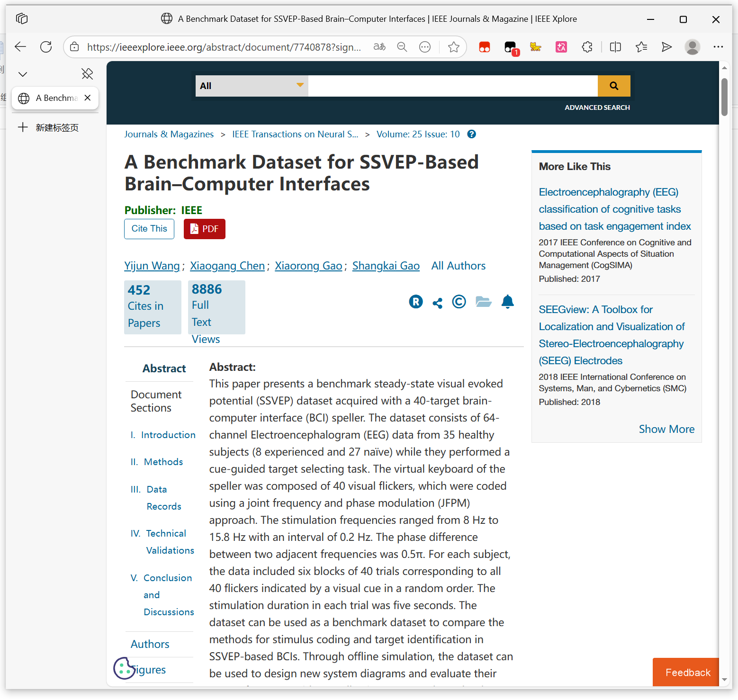Click the page vertical scrollbar thumb

pyautogui.click(x=724, y=97)
